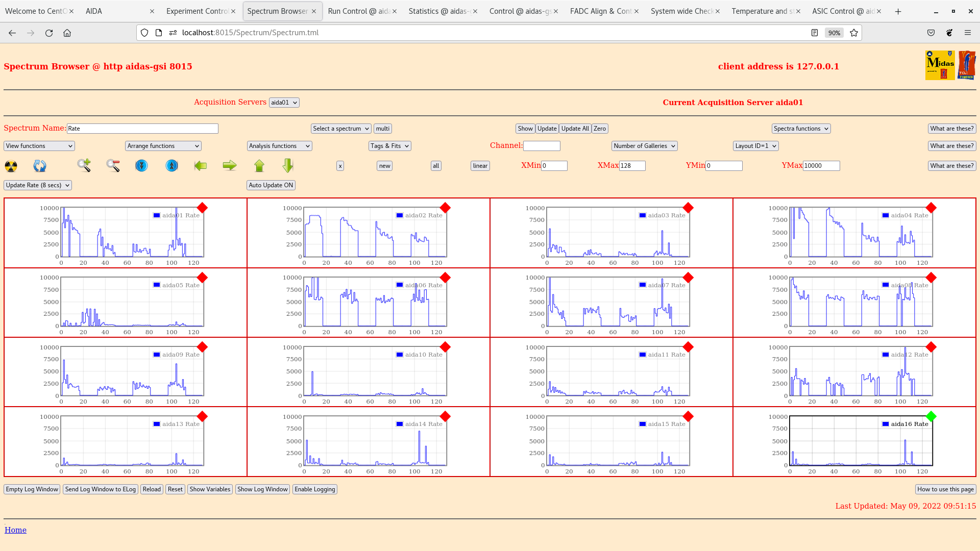Click the radiation hazard icon

coord(11,166)
